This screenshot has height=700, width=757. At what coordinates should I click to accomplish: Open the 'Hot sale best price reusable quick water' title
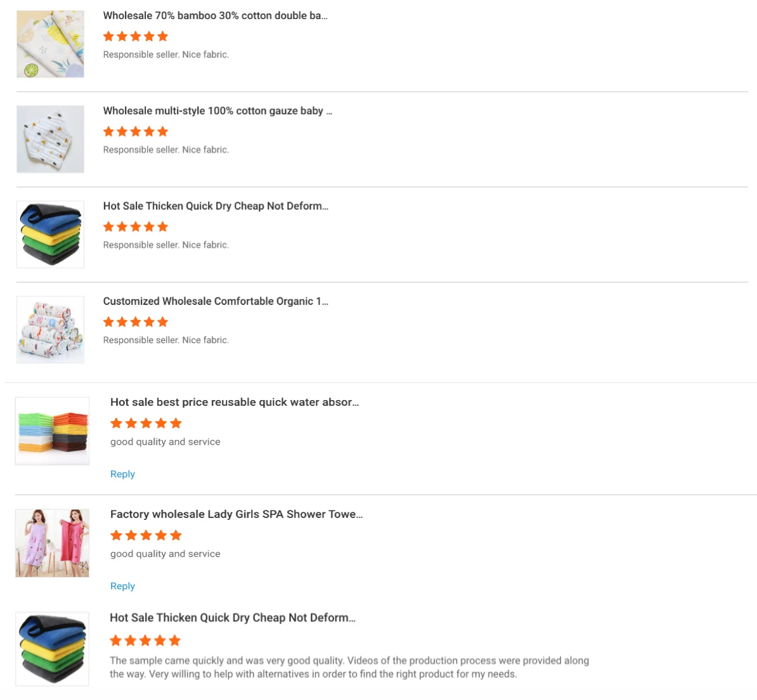tap(235, 402)
